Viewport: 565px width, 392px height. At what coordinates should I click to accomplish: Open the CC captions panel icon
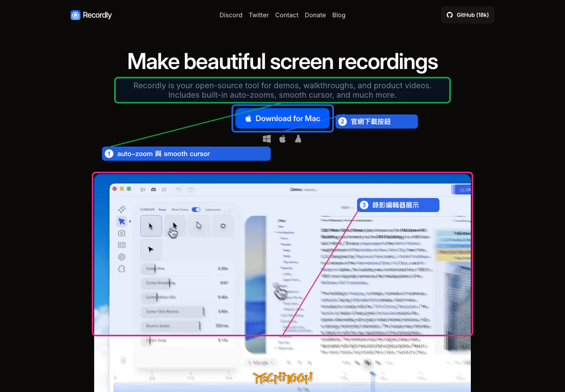(122, 245)
